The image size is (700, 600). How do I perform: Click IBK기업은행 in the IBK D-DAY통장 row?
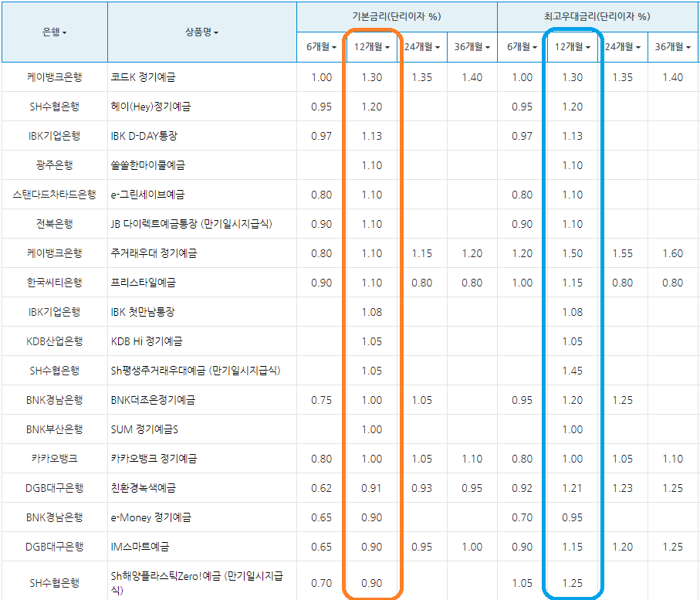pyautogui.click(x=55, y=136)
